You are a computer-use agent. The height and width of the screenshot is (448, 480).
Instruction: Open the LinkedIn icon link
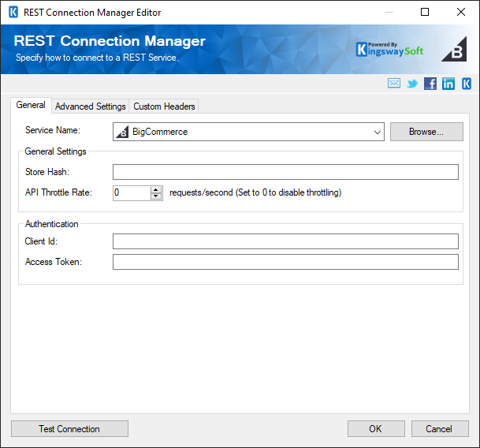[448, 84]
